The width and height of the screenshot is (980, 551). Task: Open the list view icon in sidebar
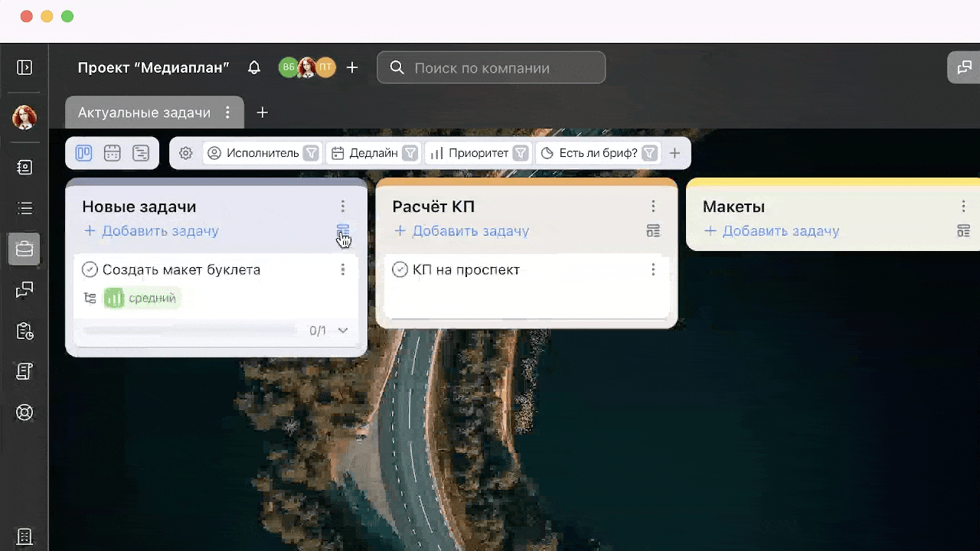click(x=24, y=207)
